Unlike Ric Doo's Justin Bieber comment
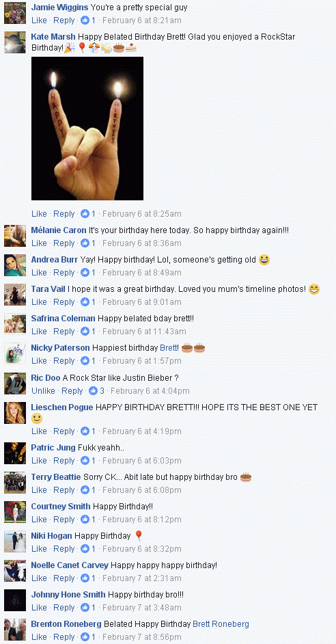Image resolution: width=336 pixels, height=644 pixels. pos(43,390)
